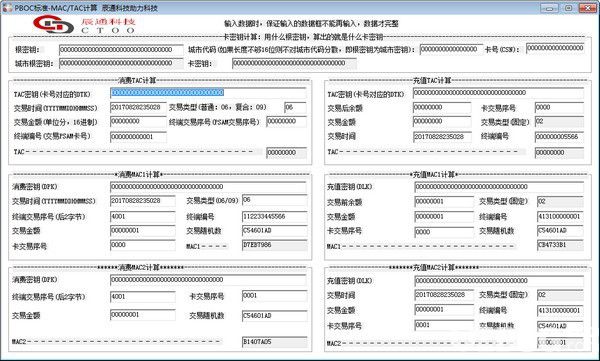The width and height of the screenshot is (600, 361).
Task: Click 终端交易序号(后2字节) field in 消费MAC2计算
Action: click(142, 297)
